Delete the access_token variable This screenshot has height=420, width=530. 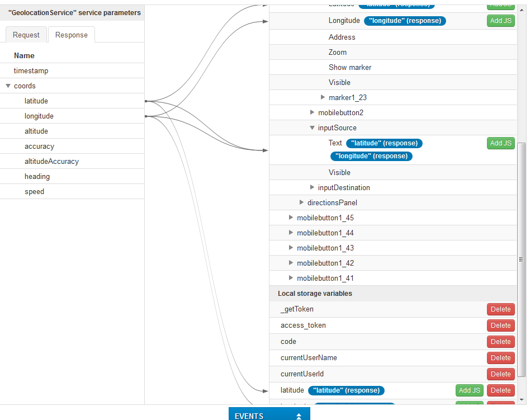(x=500, y=325)
